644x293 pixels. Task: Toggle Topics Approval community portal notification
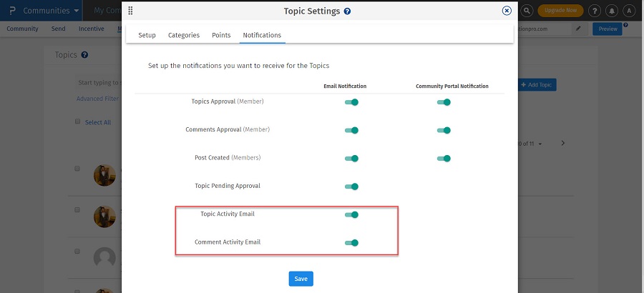point(444,102)
